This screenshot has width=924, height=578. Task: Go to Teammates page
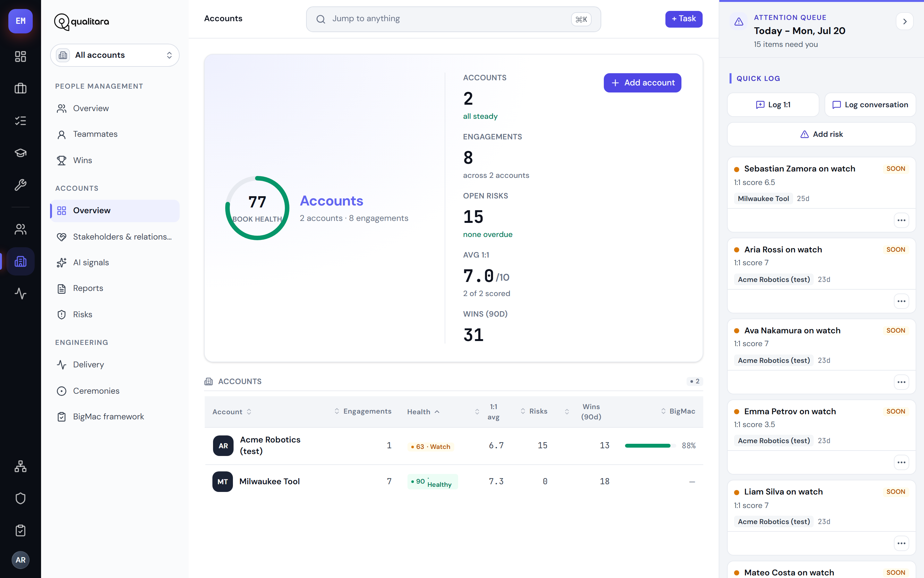click(x=115, y=134)
